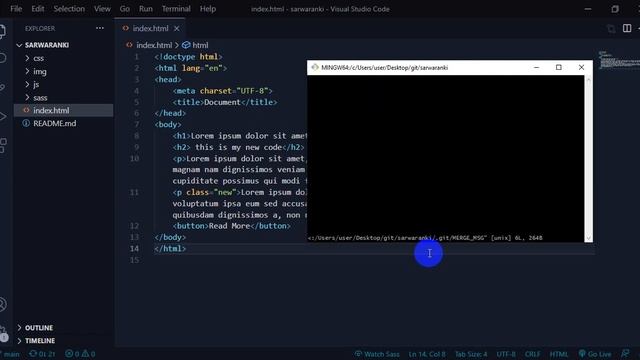Minimize the Git Bash MINGW64 window

(x=536, y=67)
